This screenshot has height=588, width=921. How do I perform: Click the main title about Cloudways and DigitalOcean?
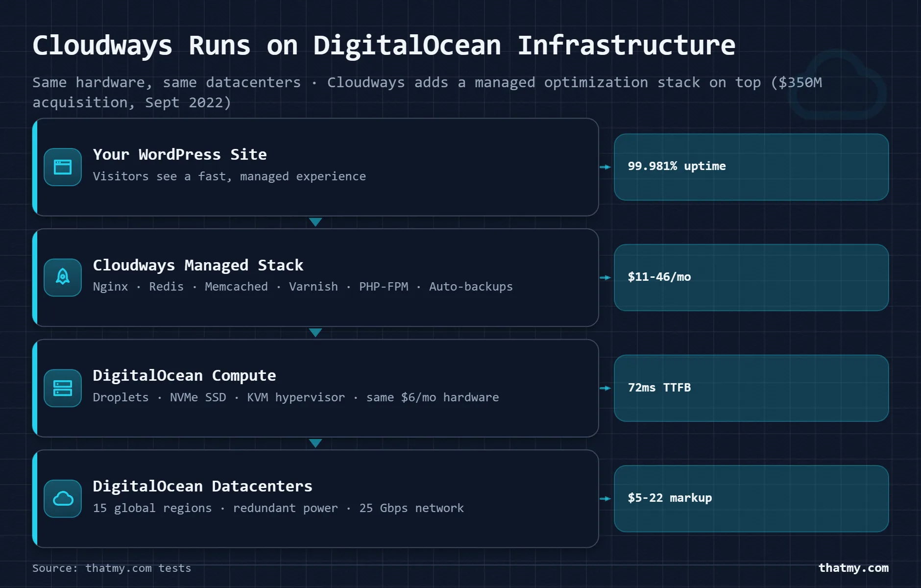(x=384, y=46)
